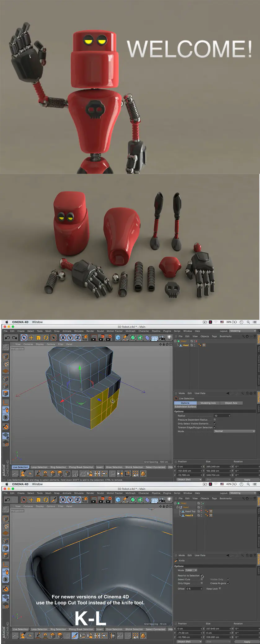
Task: Click Undo arrow in upper Cinema 4D toolbar
Action: pyautogui.click(x=7, y=338)
